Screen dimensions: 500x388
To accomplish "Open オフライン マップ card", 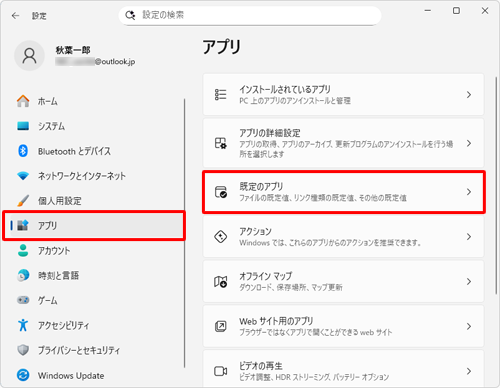I will (x=343, y=282).
